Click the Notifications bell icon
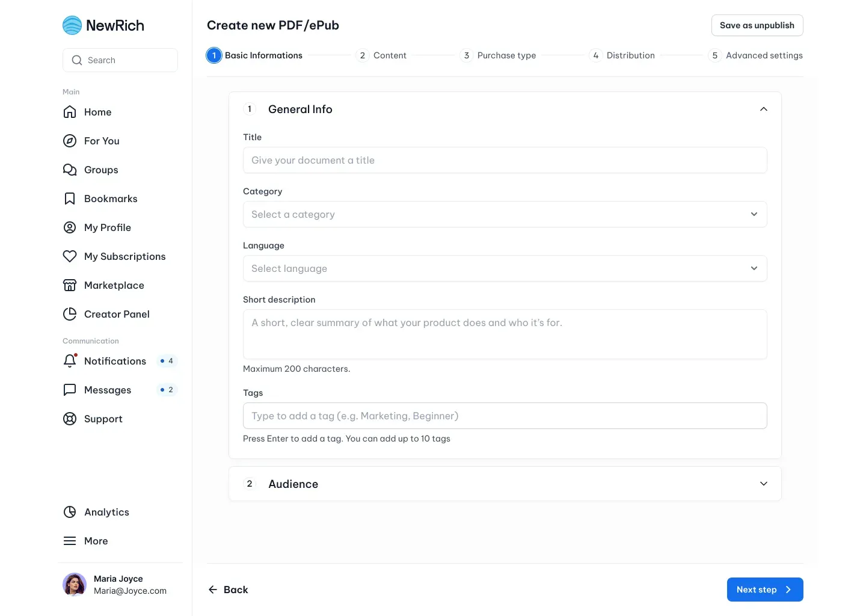The width and height of the screenshot is (866, 616). pyautogui.click(x=70, y=361)
